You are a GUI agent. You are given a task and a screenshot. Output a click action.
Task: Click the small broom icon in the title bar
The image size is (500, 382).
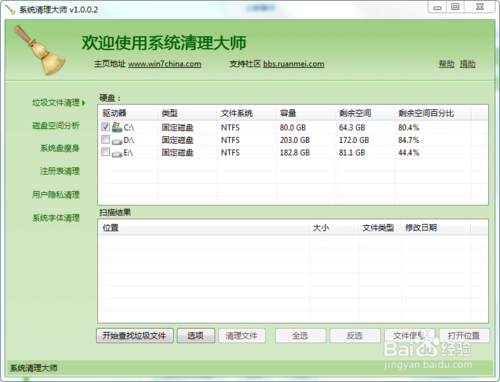point(11,10)
